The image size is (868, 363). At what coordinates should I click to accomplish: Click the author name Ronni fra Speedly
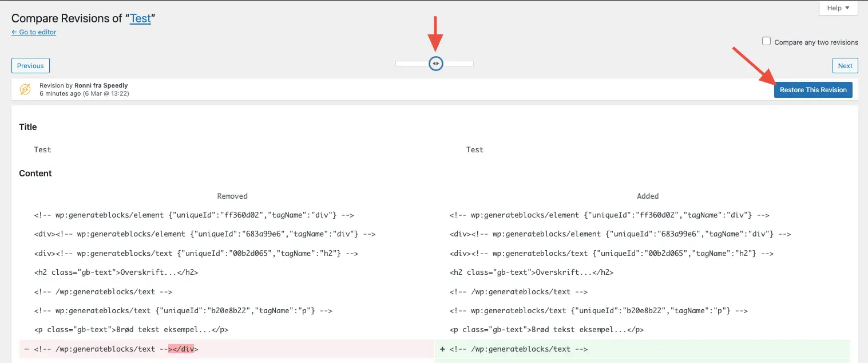click(101, 85)
